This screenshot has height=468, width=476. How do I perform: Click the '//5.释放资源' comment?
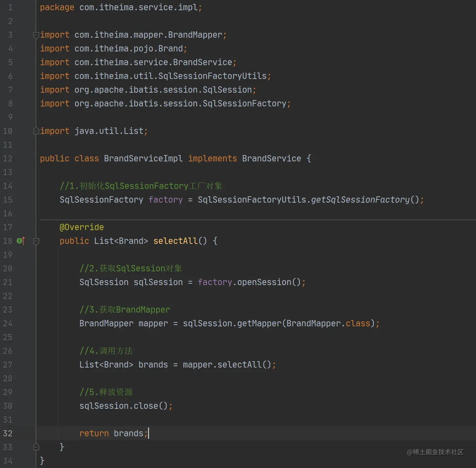(106, 392)
